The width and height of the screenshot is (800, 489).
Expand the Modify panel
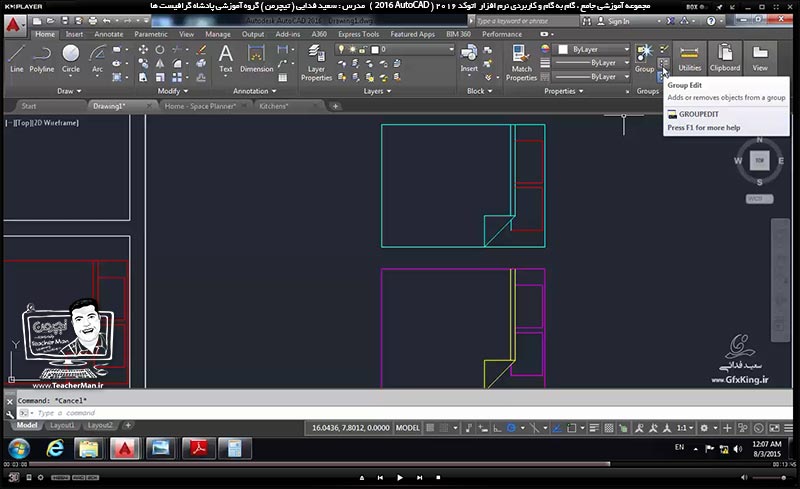(x=172, y=91)
